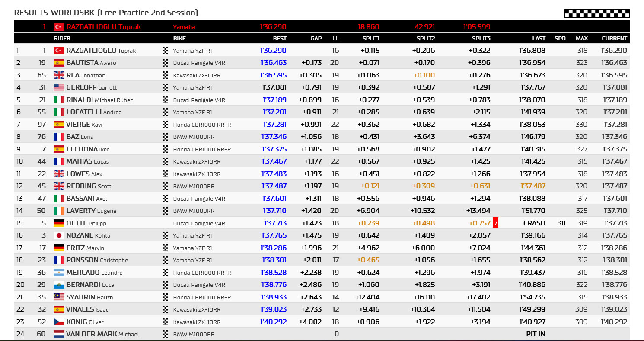Click rider name 'VINALES Isaac'
Image resolution: width=644 pixels, height=341 pixels.
coord(87,309)
